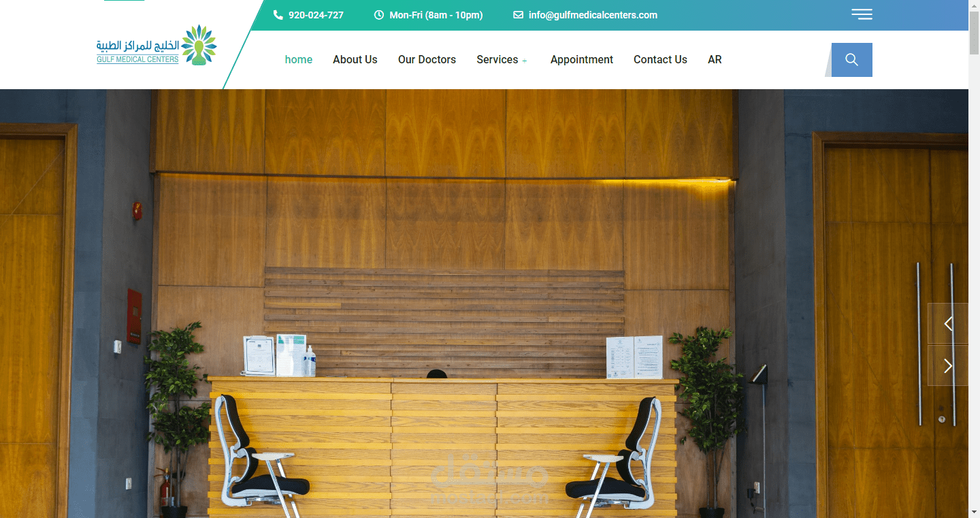Click the vertical page scrollbar thumb
This screenshot has width=980, height=518.
(x=974, y=31)
